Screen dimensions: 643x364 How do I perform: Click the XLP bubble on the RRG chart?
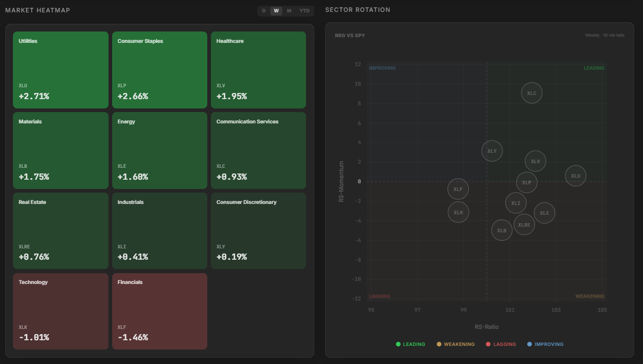point(527,182)
